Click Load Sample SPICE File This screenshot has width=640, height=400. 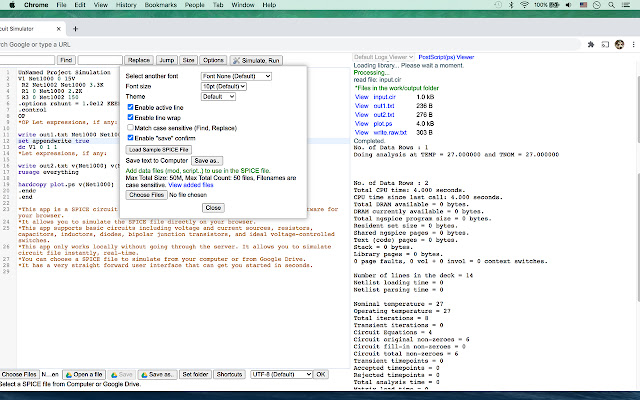[159, 150]
